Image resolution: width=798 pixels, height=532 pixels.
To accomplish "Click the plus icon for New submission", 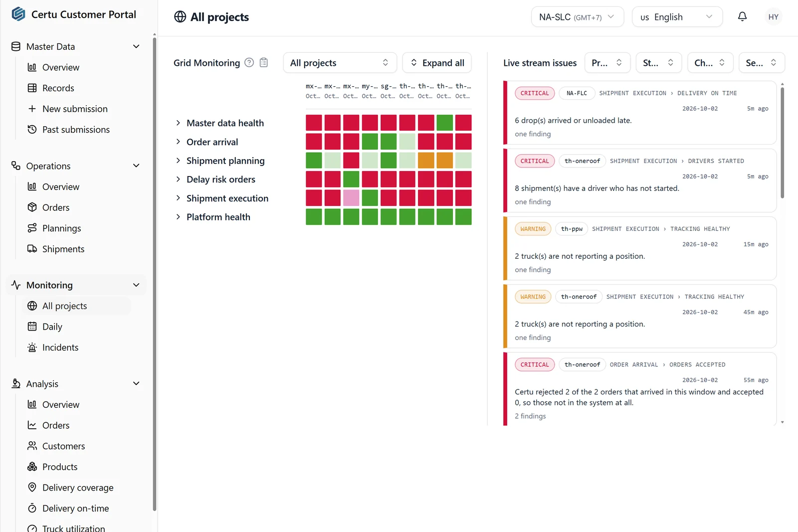I will tap(32, 109).
